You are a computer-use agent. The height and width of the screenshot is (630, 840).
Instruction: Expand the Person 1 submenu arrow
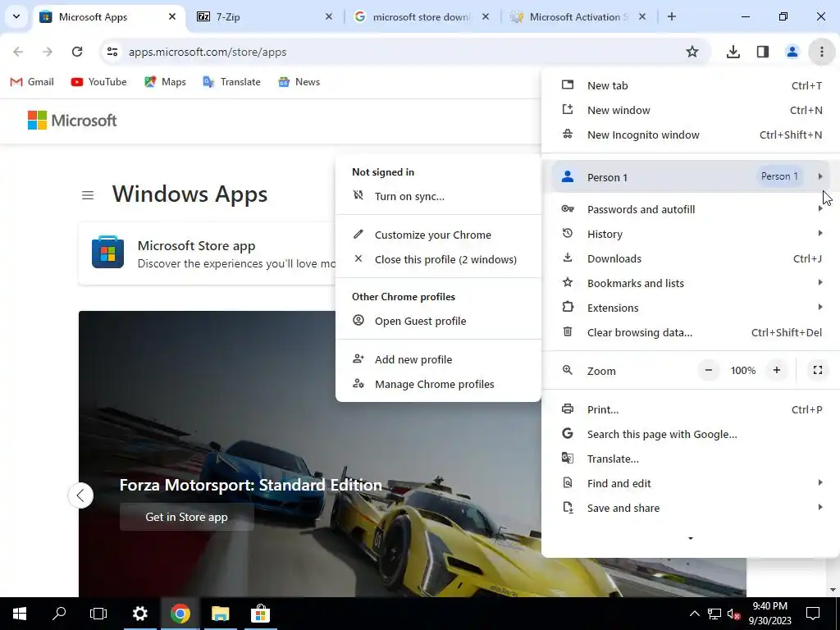820,177
